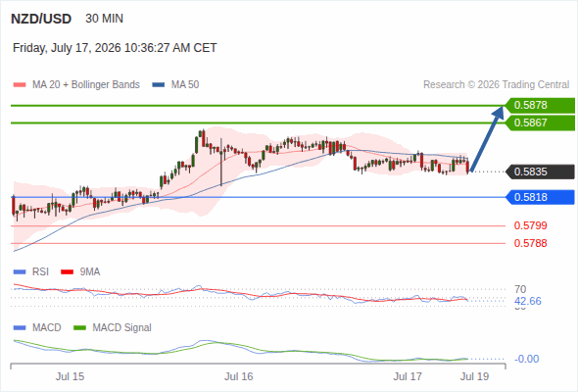
Task: Click the 0.5835 current price tag
Action: pyautogui.click(x=540, y=171)
